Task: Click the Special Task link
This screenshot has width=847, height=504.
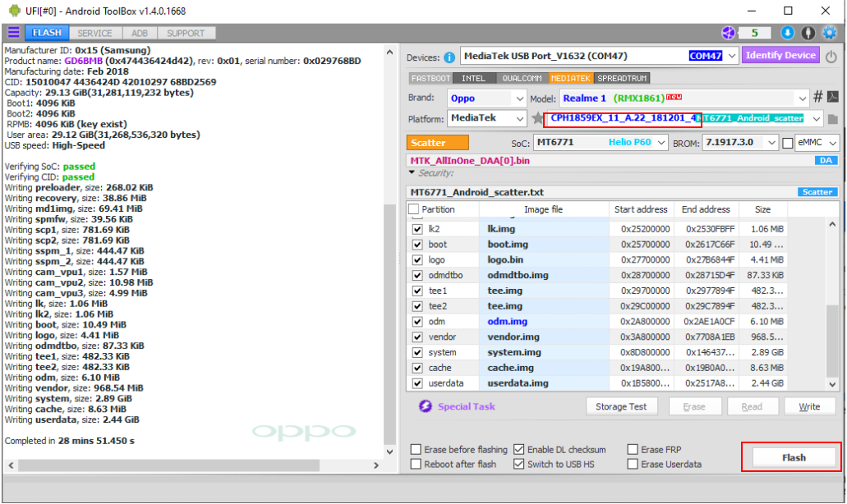Action: pos(466,406)
